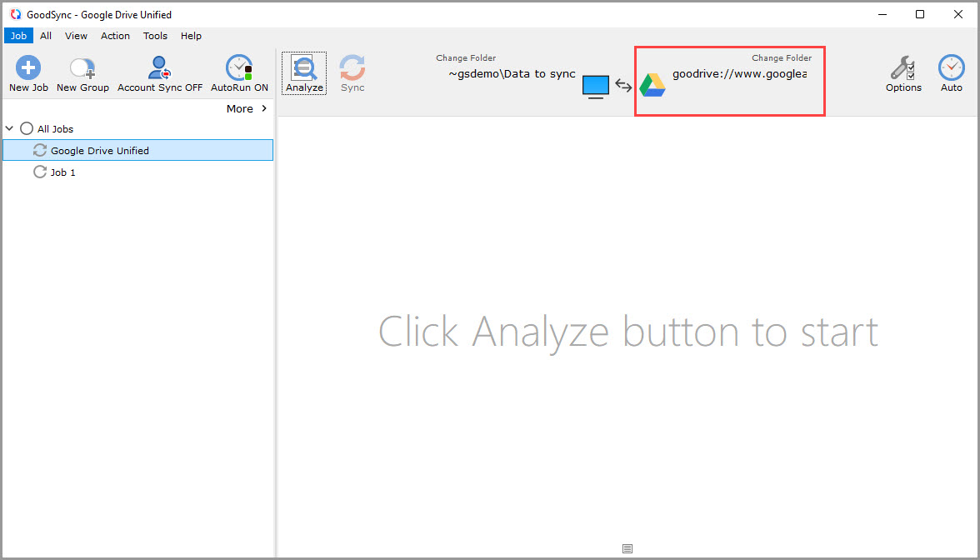Image resolution: width=980 pixels, height=560 pixels.
Task: Click the goodrive://www.googlea path field
Action: click(739, 73)
